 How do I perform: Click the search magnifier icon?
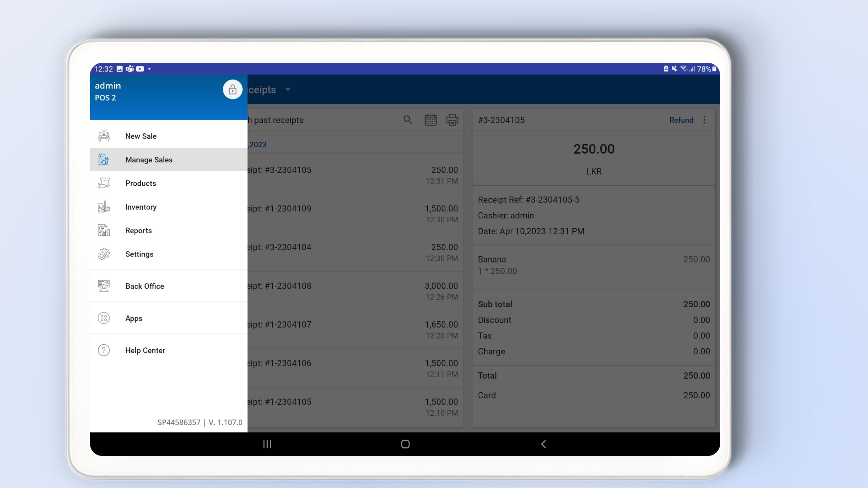[407, 120]
